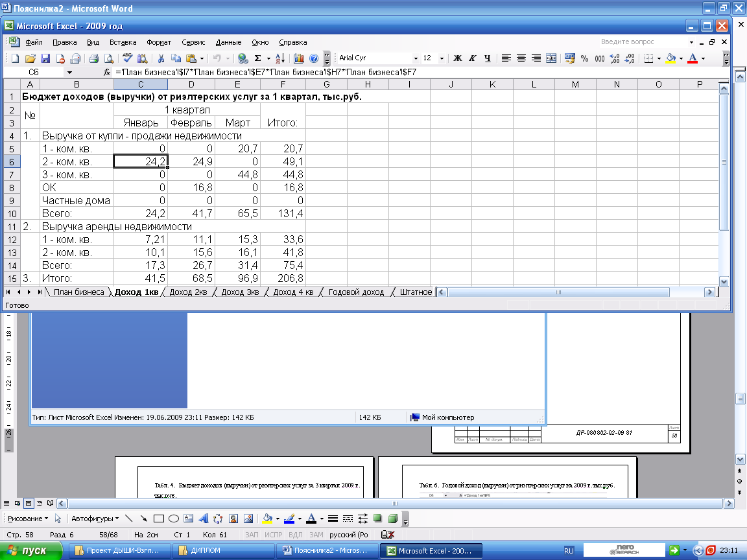Screen dimensions: 747x560
Task: Click the Cut scissors icon
Action: click(160, 58)
